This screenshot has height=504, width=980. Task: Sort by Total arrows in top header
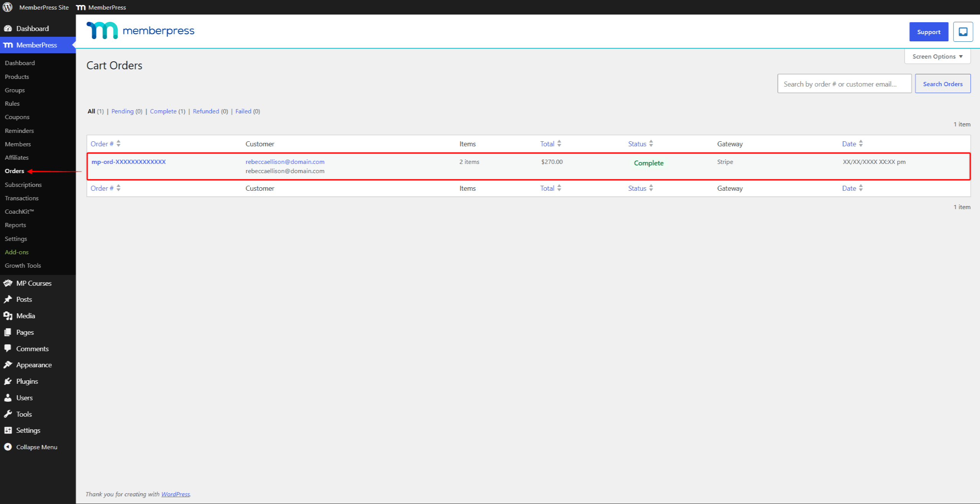[559, 144]
